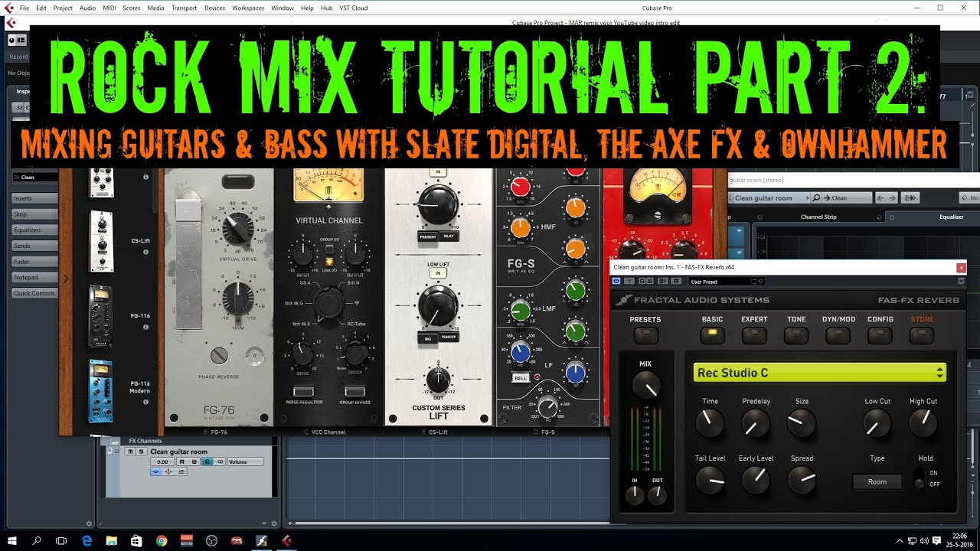Expand the Sends inspector section
980x551 pixels.
coord(34,246)
